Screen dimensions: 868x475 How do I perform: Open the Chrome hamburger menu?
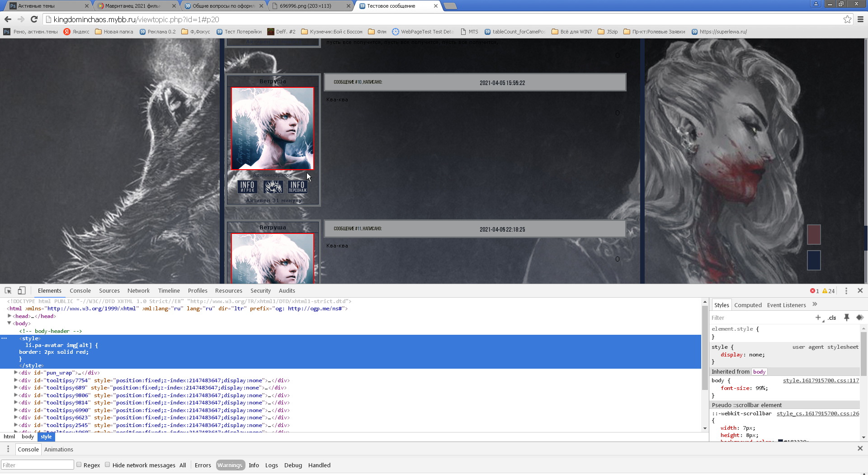pyautogui.click(x=860, y=19)
